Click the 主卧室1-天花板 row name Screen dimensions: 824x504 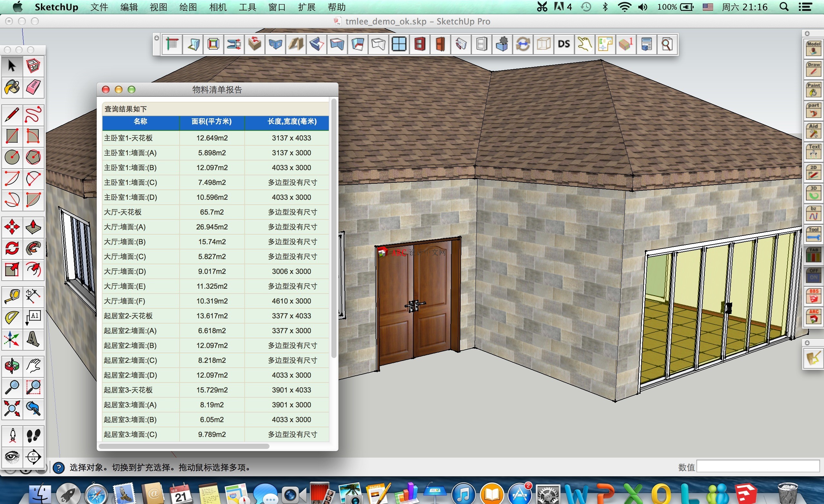[x=128, y=138]
